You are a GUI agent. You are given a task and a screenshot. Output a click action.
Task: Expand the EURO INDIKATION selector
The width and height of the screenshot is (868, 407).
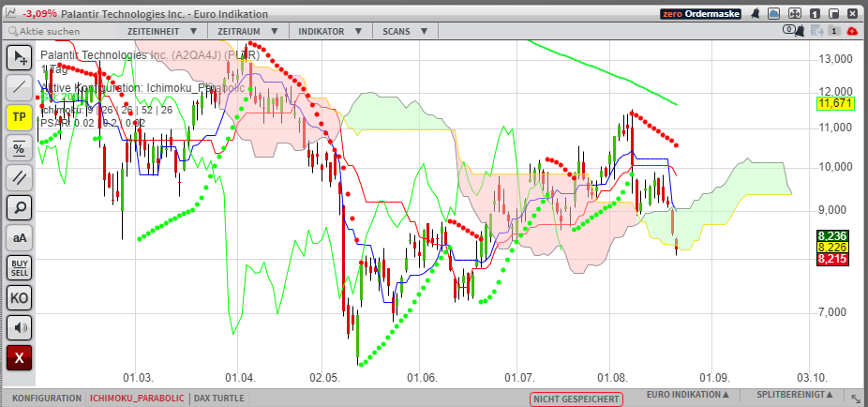687,394
